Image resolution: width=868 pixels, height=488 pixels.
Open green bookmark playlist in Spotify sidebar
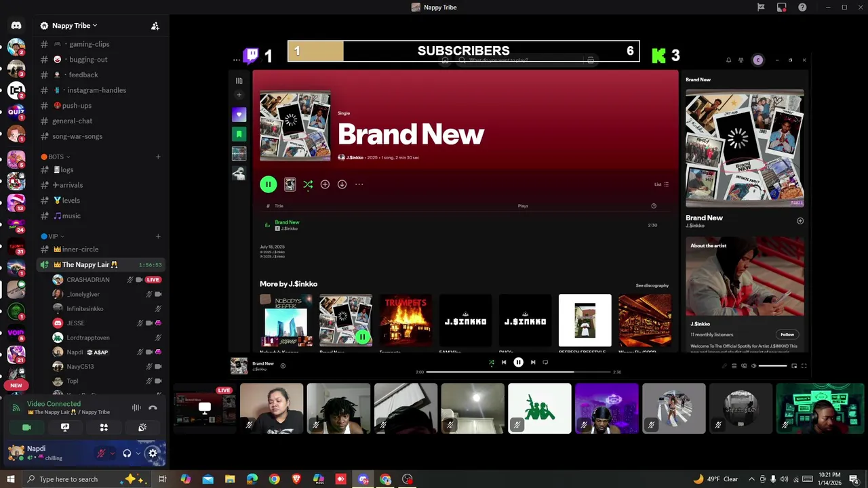239,134
